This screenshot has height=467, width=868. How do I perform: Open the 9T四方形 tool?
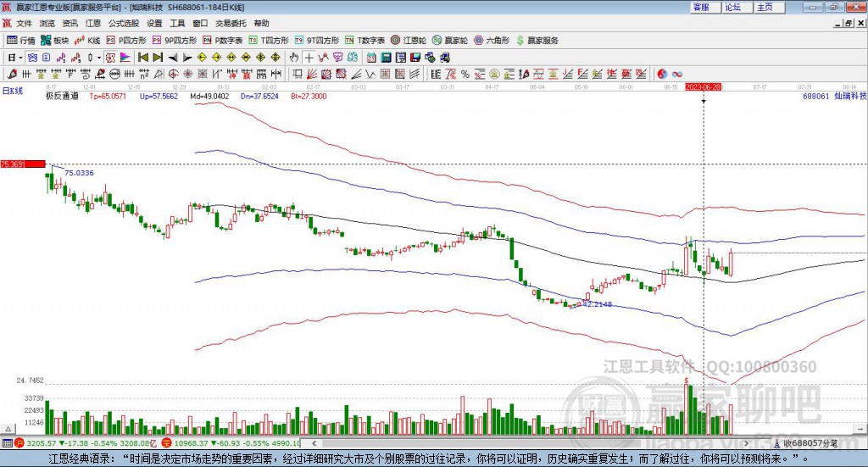point(317,41)
